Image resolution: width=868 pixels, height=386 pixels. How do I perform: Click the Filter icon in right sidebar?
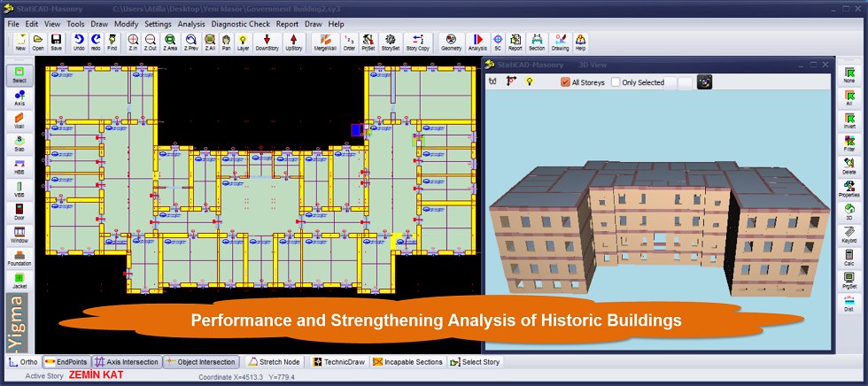pyautogui.click(x=849, y=144)
